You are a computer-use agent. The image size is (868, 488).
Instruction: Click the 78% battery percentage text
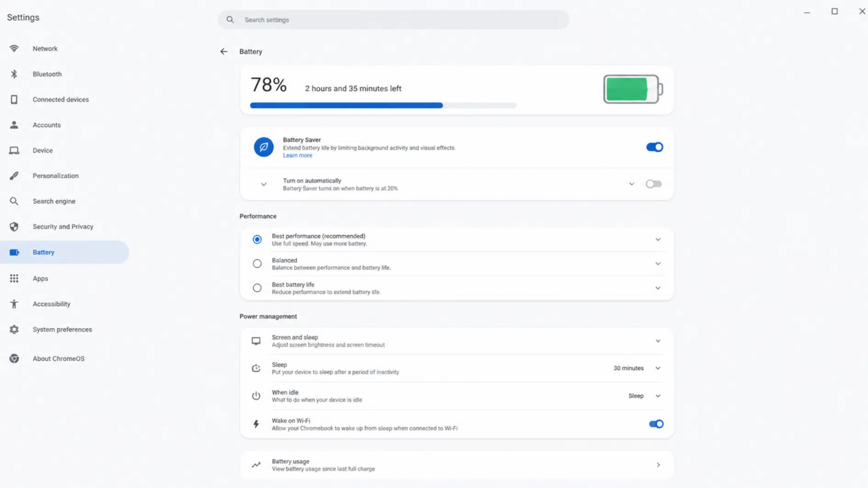pyautogui.click(x=269, y=85)
